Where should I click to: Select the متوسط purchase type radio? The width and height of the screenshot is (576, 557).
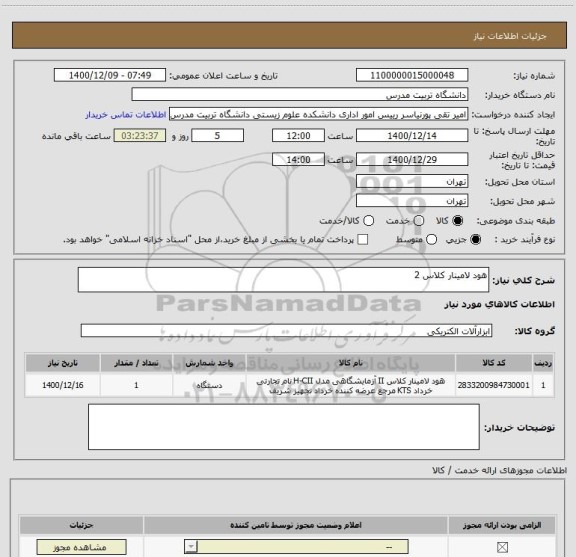click(x=431, y=240)
